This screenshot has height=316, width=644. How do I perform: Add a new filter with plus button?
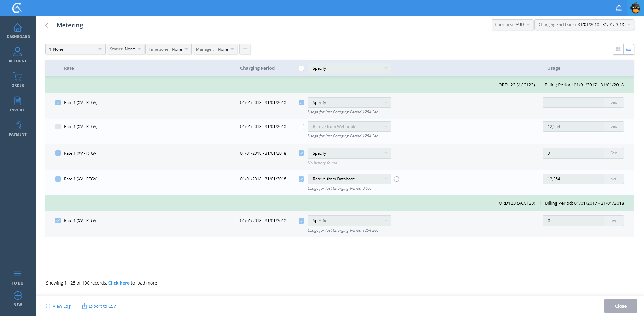pyautogui.click(x=245, y=49)
